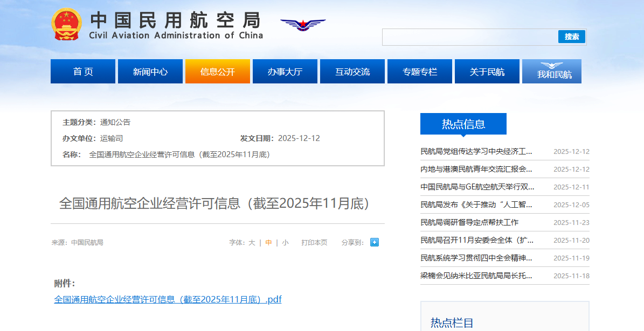Image resolution: width=644 pixels, height=331 pixels.
Task: Click the 搜索 search button
Action: (571, 37)
